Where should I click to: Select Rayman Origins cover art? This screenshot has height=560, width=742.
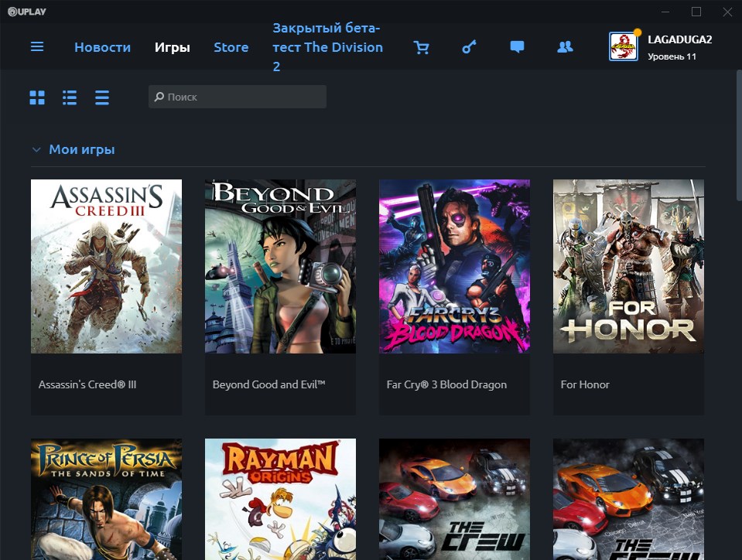(x=281, y=499)
